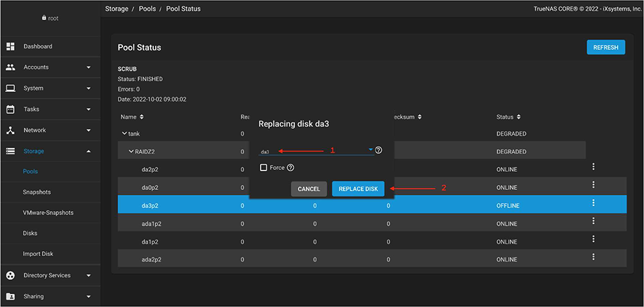Viewport: 644px width, 307px height.
Task: Click the Directory Services icon
Action: click(x=10, y=275)
